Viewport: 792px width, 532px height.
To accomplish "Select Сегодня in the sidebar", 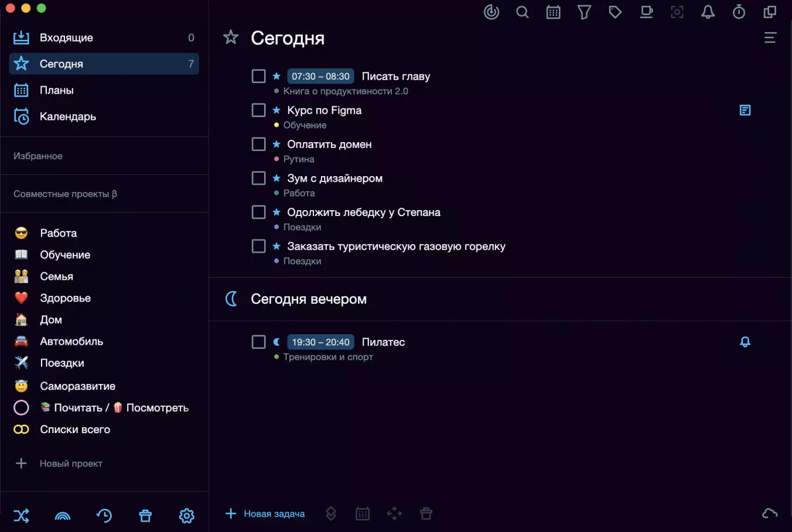I will coord(104,64).
